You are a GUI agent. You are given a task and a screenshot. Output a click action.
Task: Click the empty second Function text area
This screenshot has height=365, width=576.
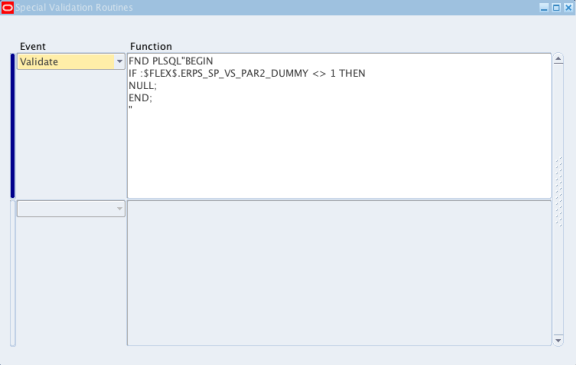tap(339, 273)
